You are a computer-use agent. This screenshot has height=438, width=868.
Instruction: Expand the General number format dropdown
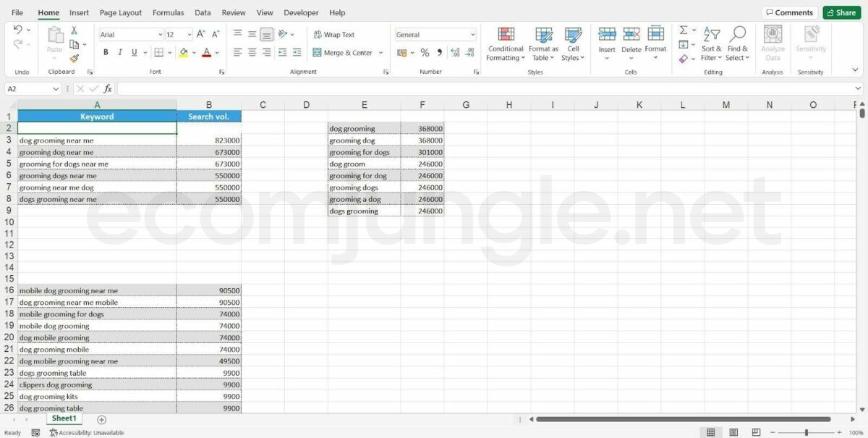(x=472, y=35)
